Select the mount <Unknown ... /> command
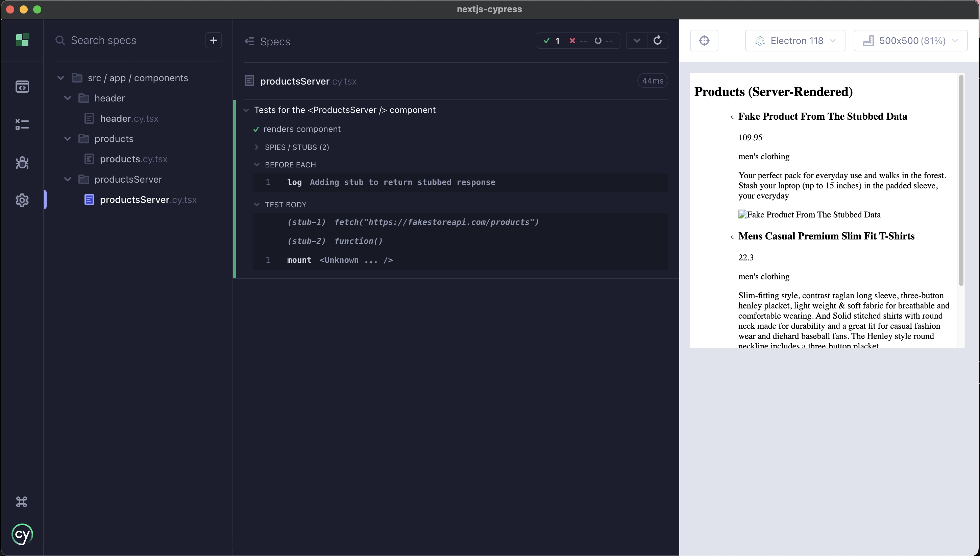Image resolution: width=980 pixels, height=556 pixels. (460, 260)
